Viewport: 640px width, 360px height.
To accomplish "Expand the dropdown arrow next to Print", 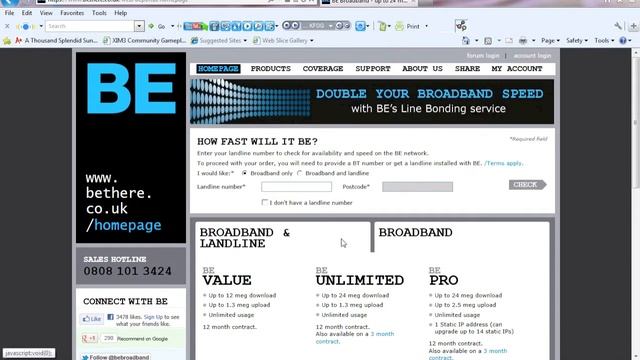I will coord(427,27).
